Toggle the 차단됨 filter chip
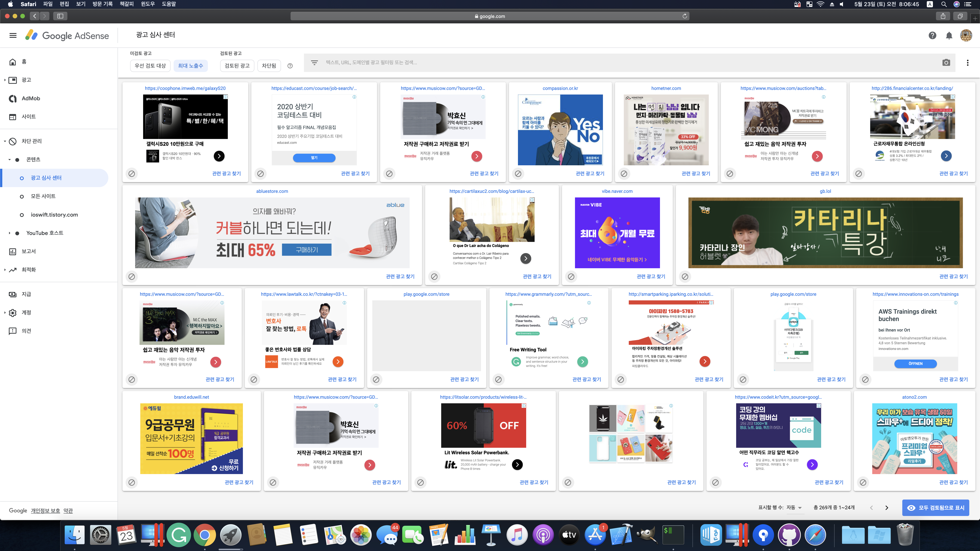 269,66
